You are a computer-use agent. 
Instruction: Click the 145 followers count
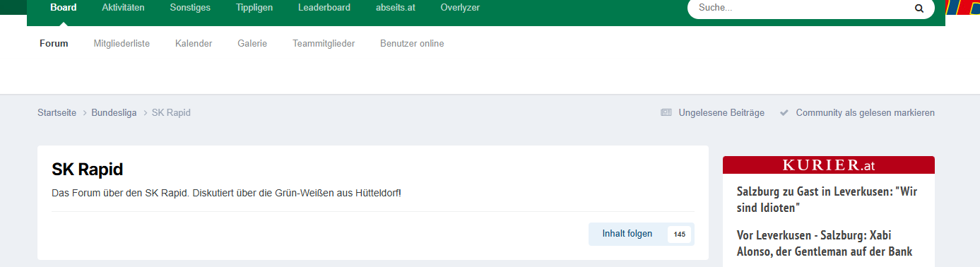click(x=679, y=234)
